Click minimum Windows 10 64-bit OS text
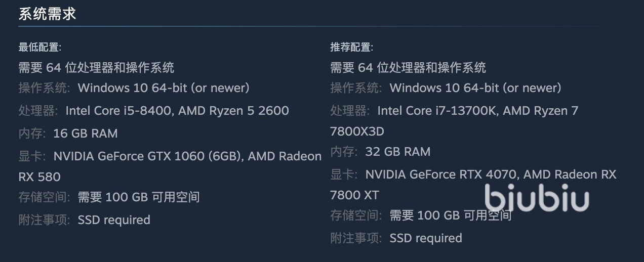 click(x=164, y=88)
